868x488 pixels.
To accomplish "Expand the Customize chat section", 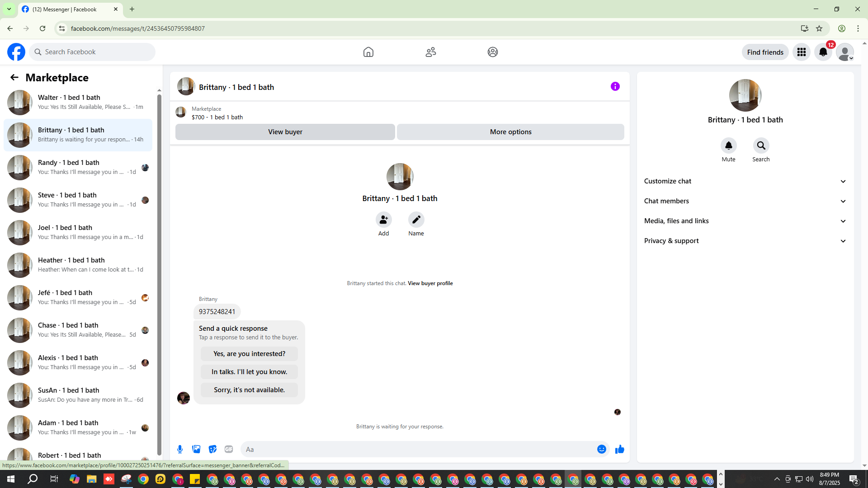I will click(x=745, y=181).
